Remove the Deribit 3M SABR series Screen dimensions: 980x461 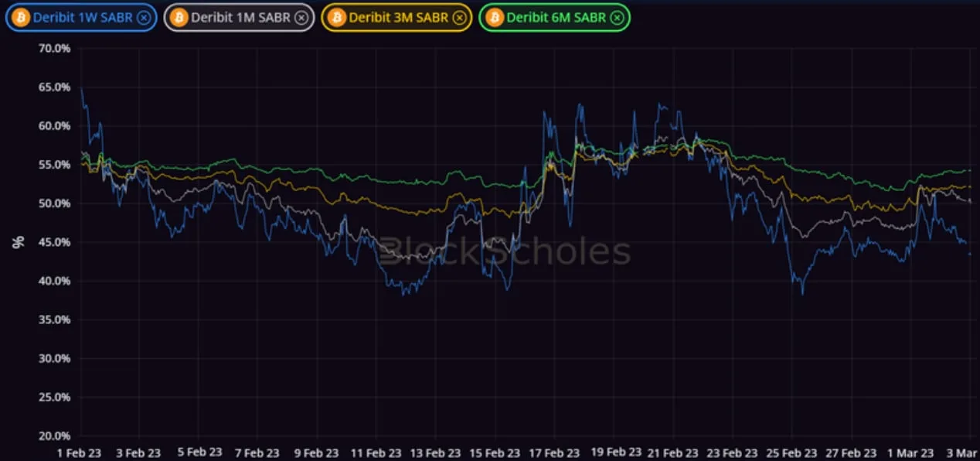pyautogui.click(x=459, y=17)
